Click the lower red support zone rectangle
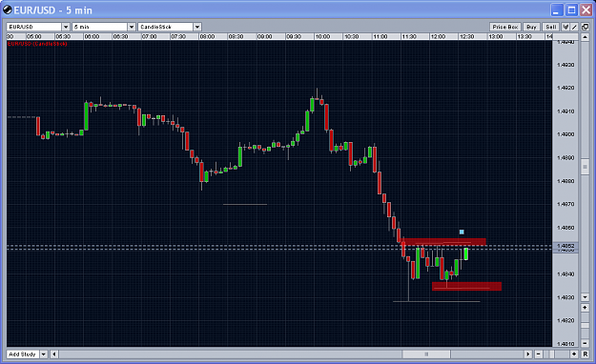 [466, 286]
